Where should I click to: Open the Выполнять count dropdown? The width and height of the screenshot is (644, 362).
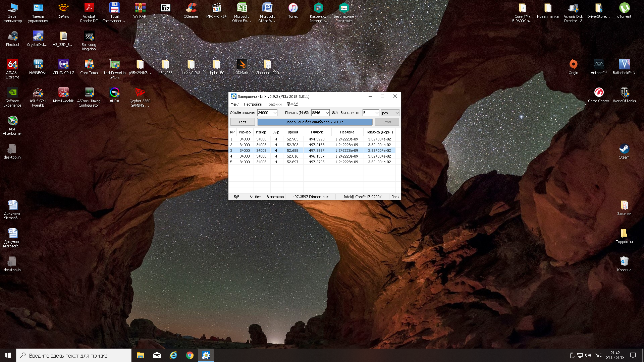(x=377, y=113)
